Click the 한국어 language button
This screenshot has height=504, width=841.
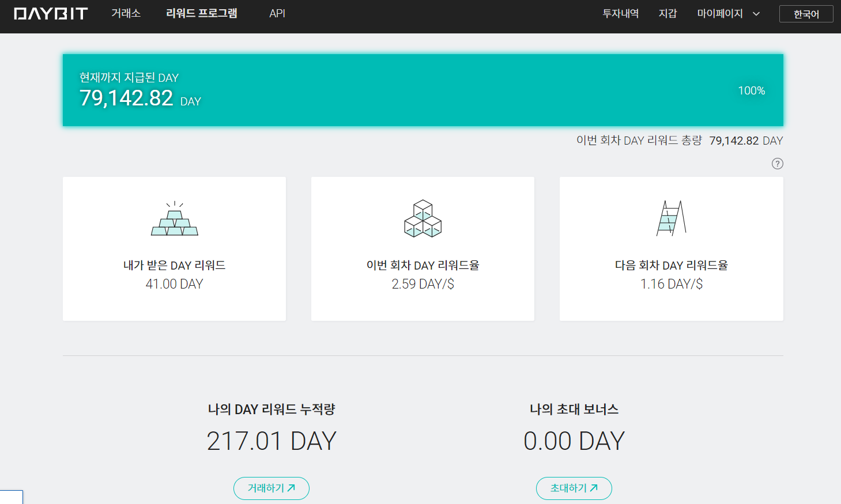coord(806,14)
